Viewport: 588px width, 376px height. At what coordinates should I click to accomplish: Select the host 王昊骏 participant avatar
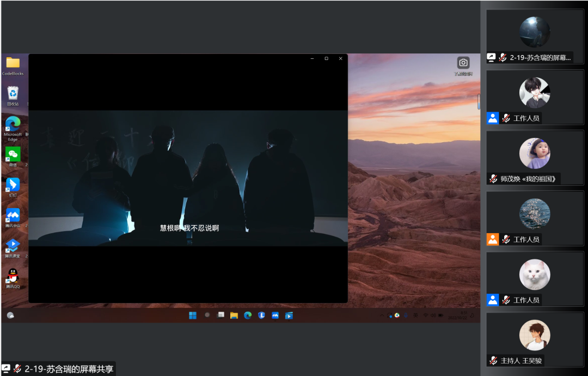535,335
